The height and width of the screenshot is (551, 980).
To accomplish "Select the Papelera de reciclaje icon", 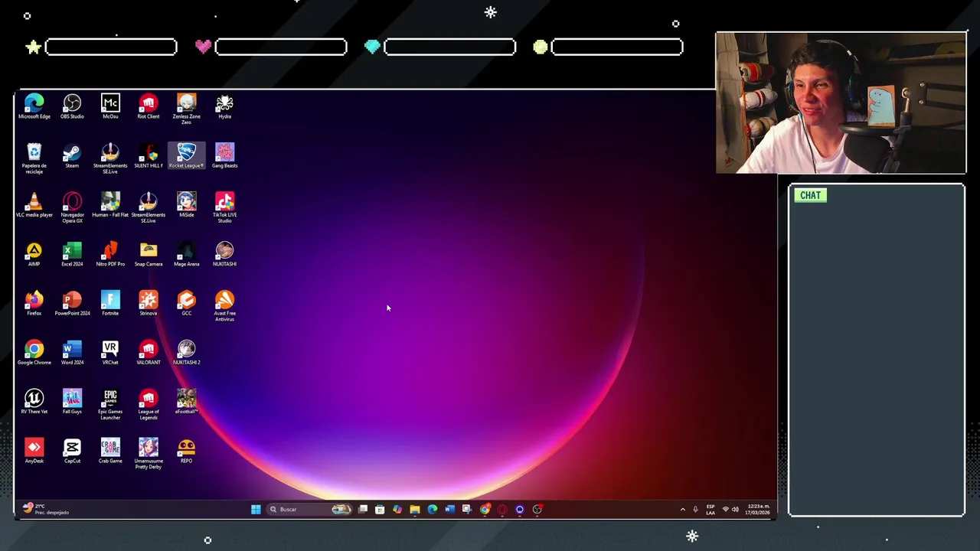I will pyautogui.click(x=34, y=158).
